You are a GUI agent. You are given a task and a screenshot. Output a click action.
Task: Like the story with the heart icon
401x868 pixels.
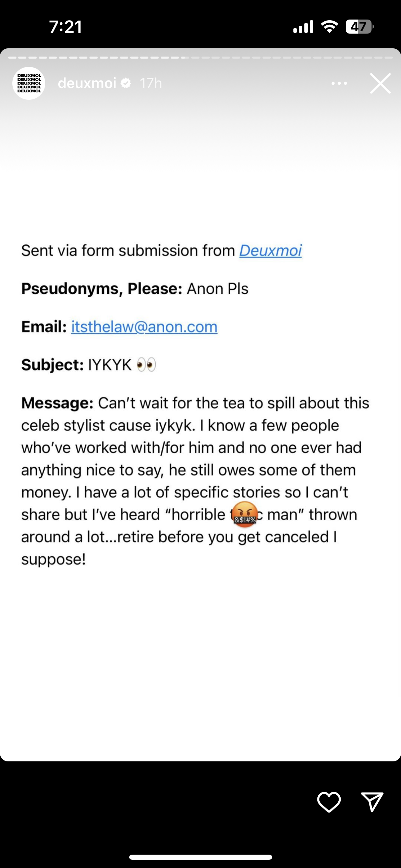point(329,802)
